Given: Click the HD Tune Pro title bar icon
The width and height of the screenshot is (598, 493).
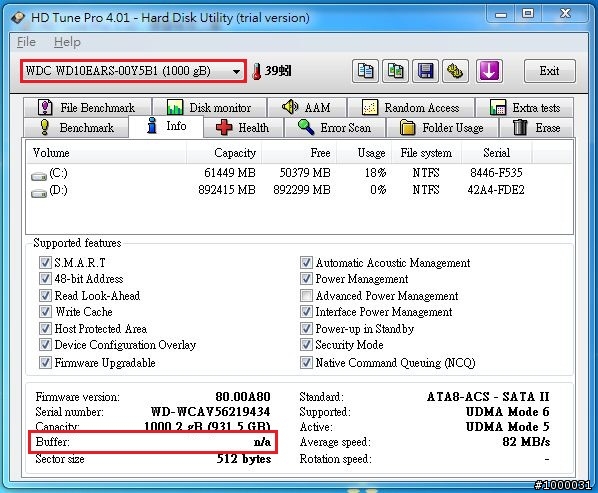Looking at the screenshot, I should click(18, 18).
